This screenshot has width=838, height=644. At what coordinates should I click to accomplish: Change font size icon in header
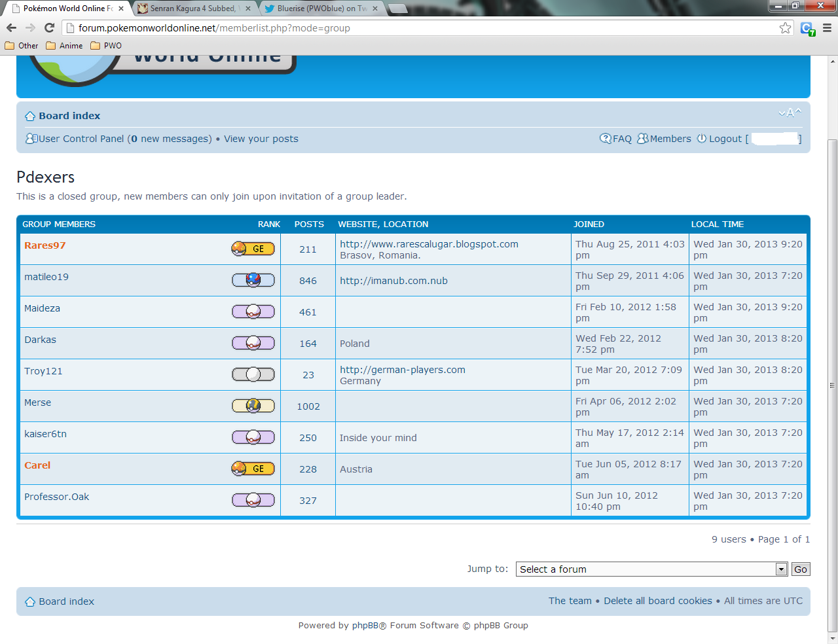coord(790,113)
